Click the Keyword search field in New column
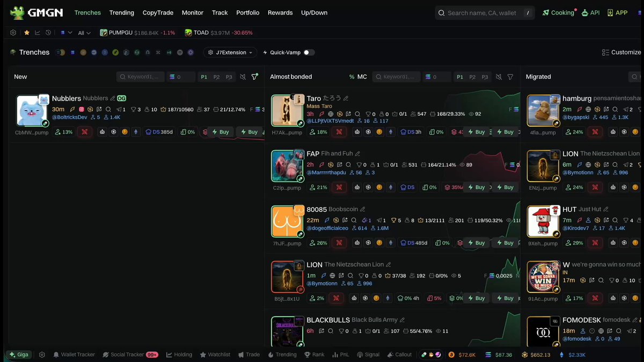The width and height of the screenshot is (644, 362). click(140, 77)
